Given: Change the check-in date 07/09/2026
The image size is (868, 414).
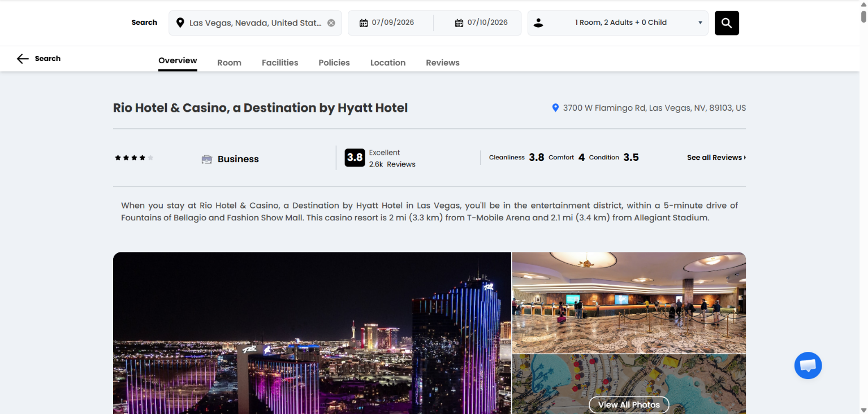Looking at the screenshot, I should pyautogui.click(x=393, y=23).
